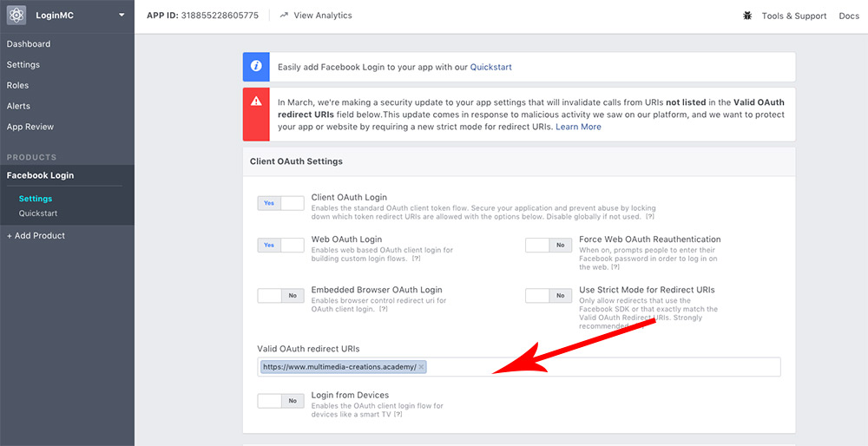Click help [?] for Web OAuth Login
868x446 pixels.
(x=417, y=259)
